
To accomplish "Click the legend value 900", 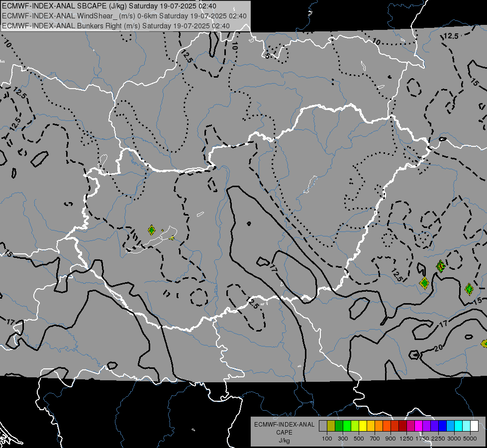I will [390, 439].
